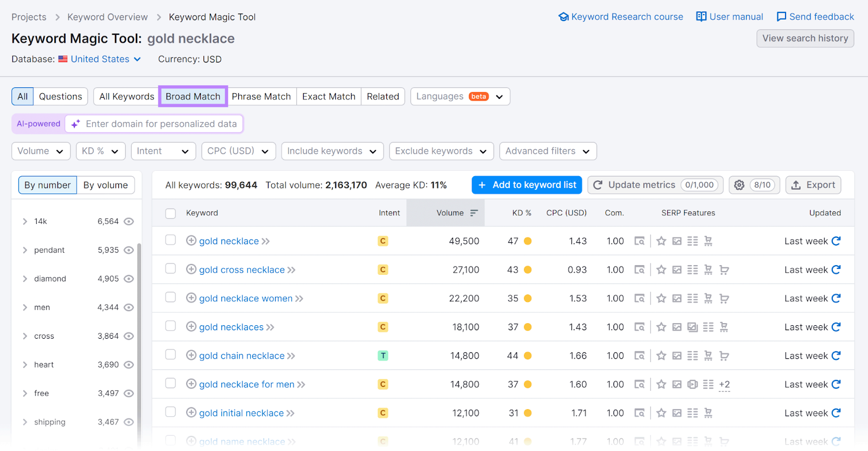This screenshot has width=868, height=451.
Task: Check the gold necklace row checkbox
Action: point(170,240)
